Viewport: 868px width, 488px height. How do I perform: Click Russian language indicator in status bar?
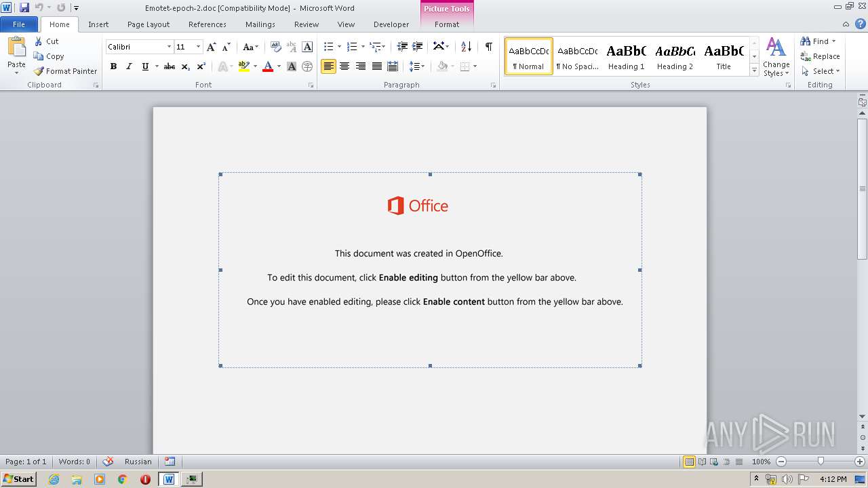pyautogui.click(x=138, y=462)
